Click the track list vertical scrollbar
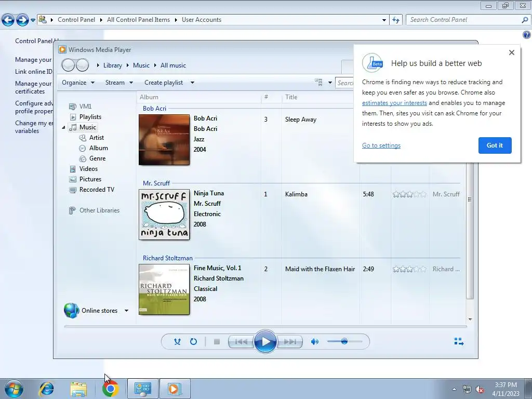This screenshot has height=399, width=532. pos(470,231)
